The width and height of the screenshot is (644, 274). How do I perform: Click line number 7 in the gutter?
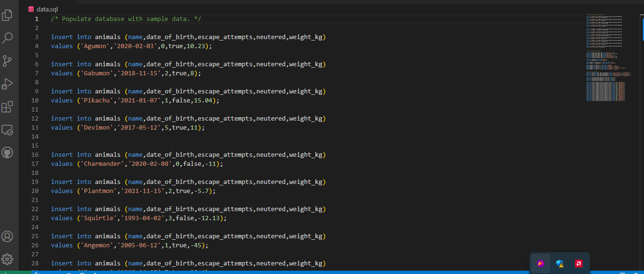point(36,73)
